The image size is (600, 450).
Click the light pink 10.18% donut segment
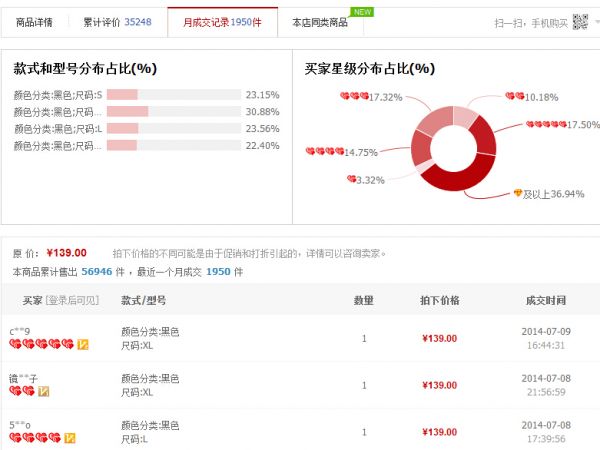click(464, 117)
